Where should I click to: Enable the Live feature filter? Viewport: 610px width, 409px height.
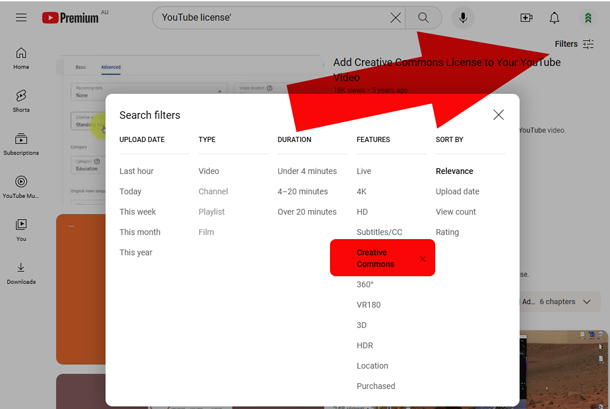364,171
